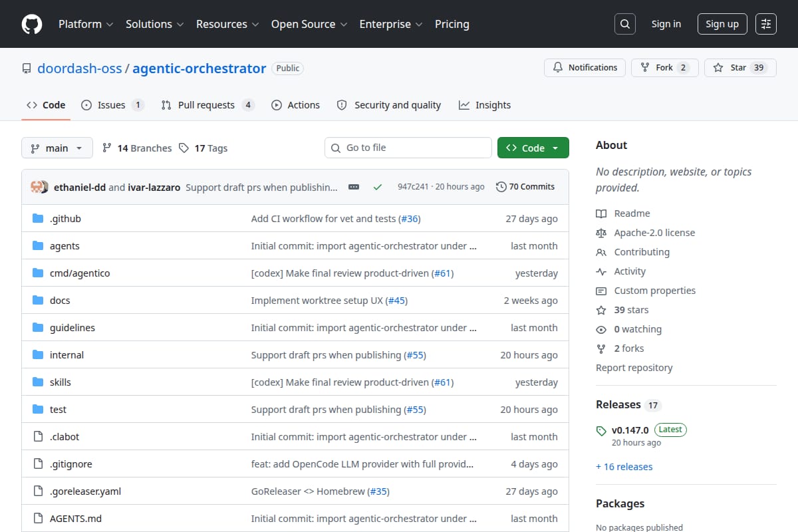
Task: Click the Contributing link in About
Action: tap(642, 252)
